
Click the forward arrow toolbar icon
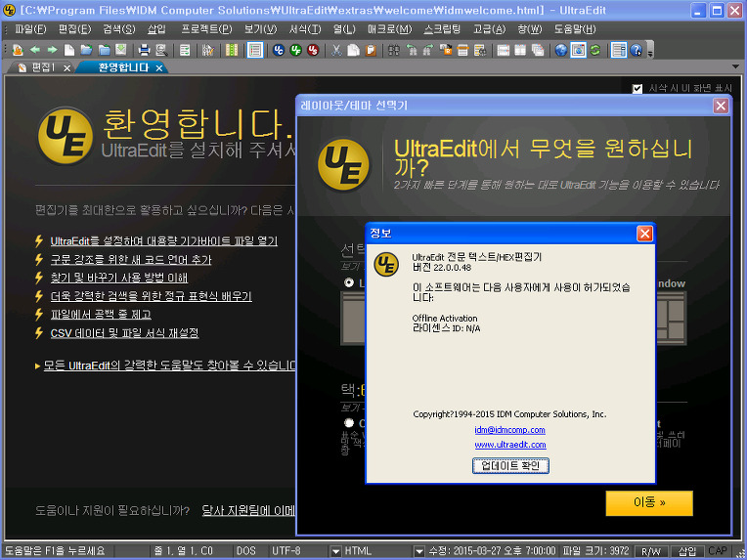pyautogui.click(x=52, y=50)
